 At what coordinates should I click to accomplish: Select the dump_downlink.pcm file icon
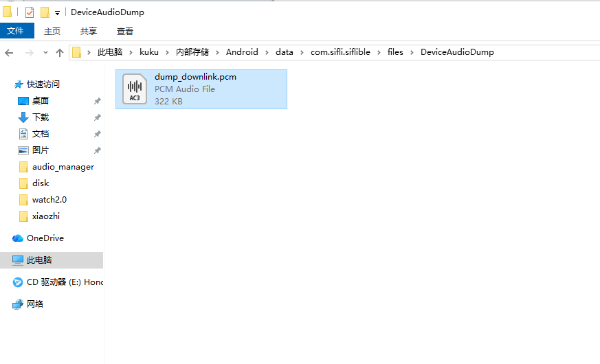pos(135,89)
